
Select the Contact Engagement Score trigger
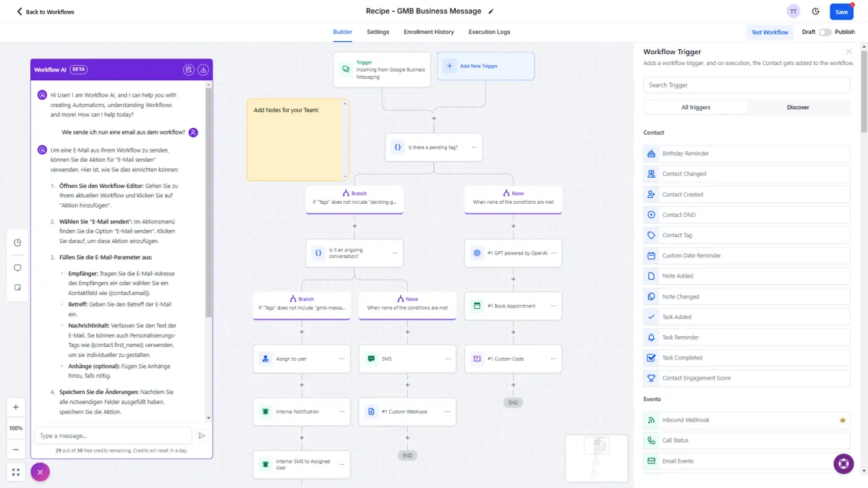click(x=746, y=378)
